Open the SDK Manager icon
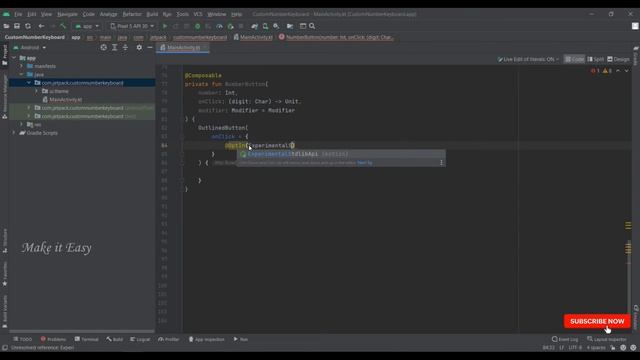This screenshot has width=640, height=360. coord(276,26)
